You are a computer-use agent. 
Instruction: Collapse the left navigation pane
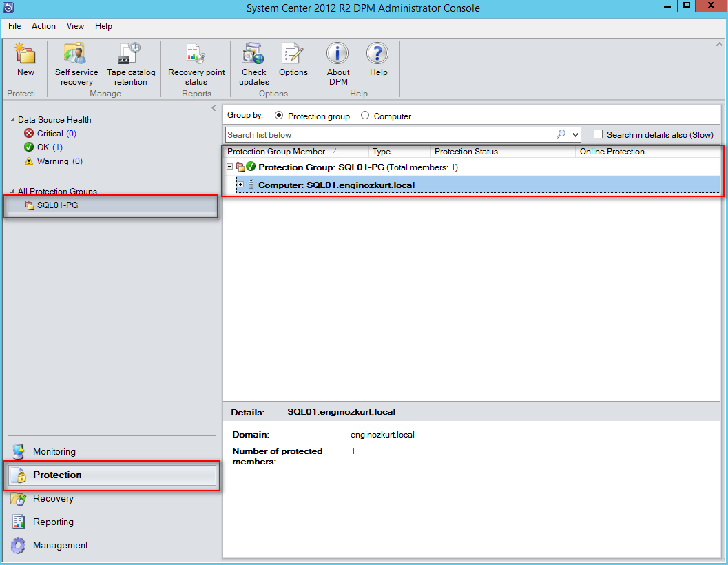(x=214, y=108)
